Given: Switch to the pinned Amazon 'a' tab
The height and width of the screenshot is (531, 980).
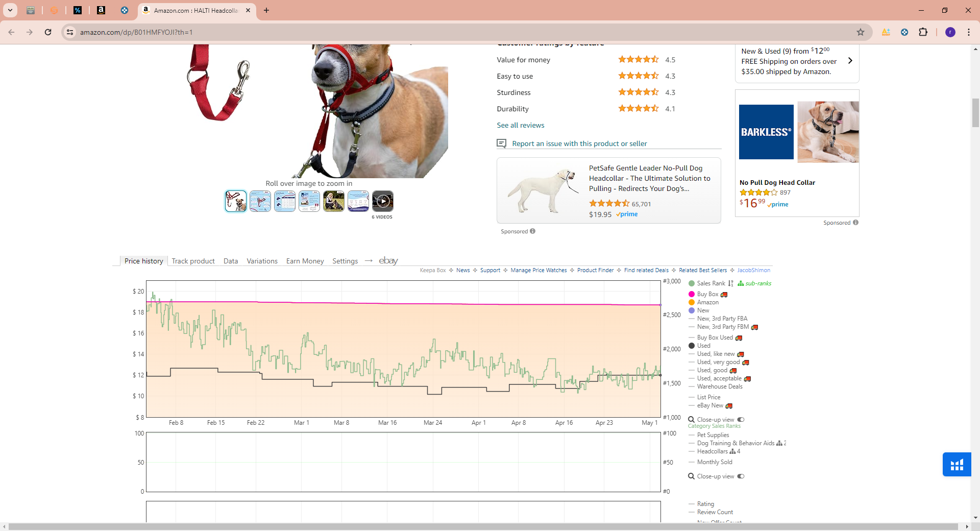Looking at the screenshot, I should pos(101,10).
